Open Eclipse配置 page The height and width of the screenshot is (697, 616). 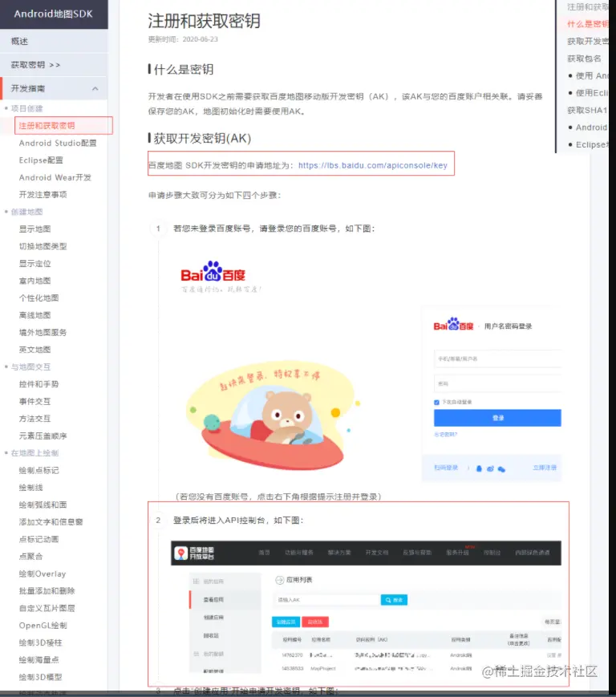click(41, 160)
